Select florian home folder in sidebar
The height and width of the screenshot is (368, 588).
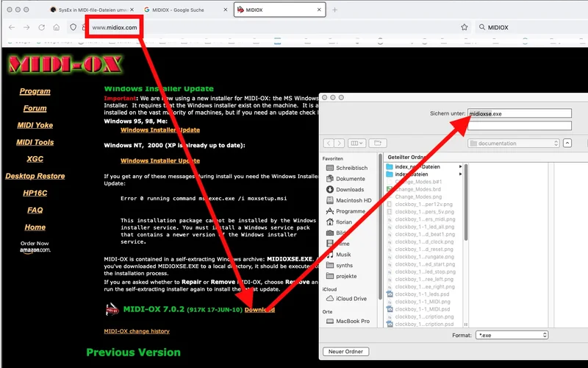tap(339, 222)
